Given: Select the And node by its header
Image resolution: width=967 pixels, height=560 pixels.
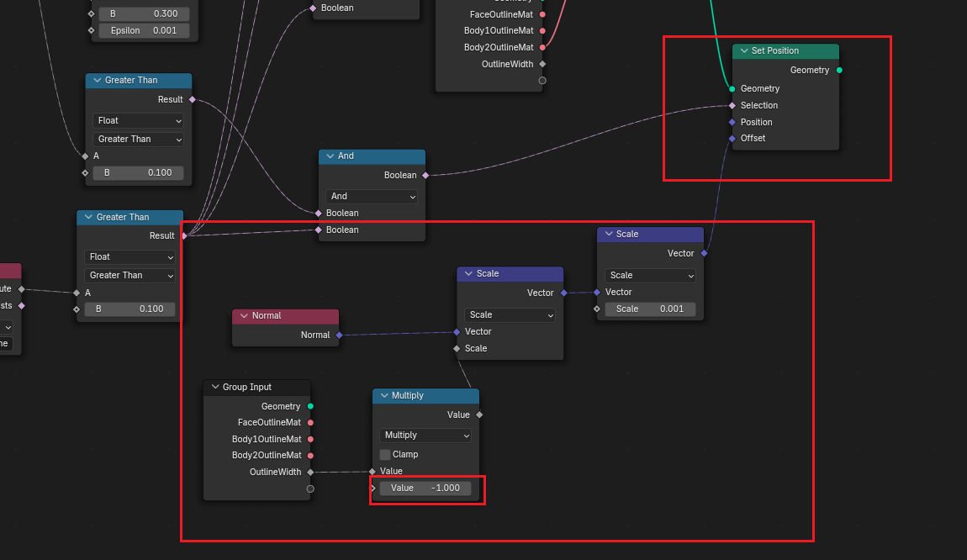Looking at the screenshot, I should click(378, 156).
